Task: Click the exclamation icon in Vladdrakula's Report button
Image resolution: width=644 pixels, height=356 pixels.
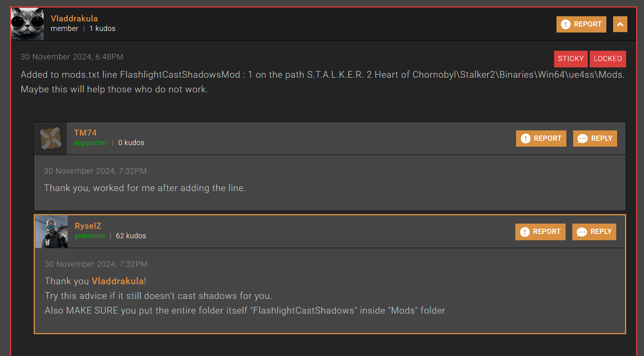Action: 566,24
